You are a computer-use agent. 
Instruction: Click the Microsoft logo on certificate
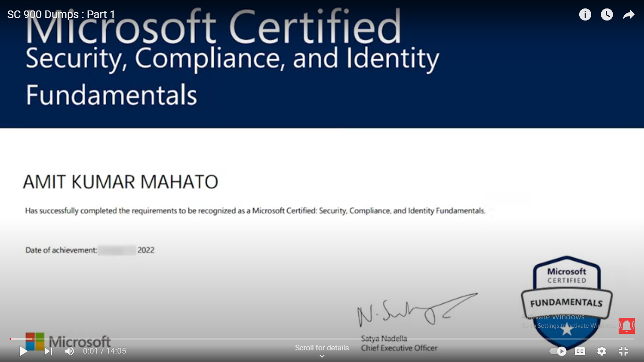coord(68,342)
